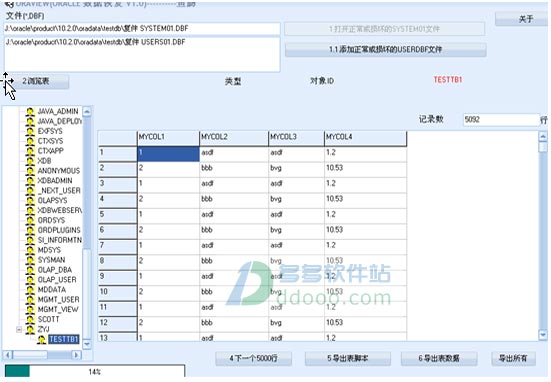Click the MGMT_VIEW user icon
This screenshot has height=382, width=551.
[30, 309]
